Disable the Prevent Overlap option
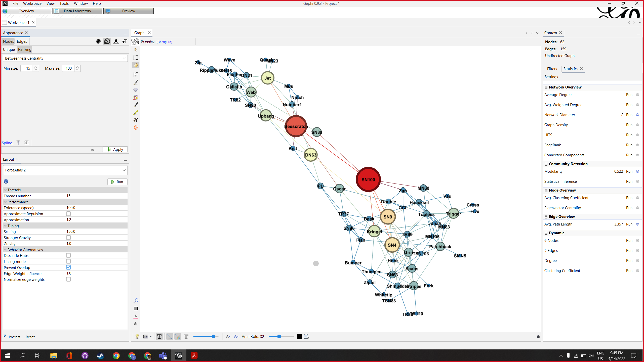This screenshot has height=362, width=644. tap(68, 267)
